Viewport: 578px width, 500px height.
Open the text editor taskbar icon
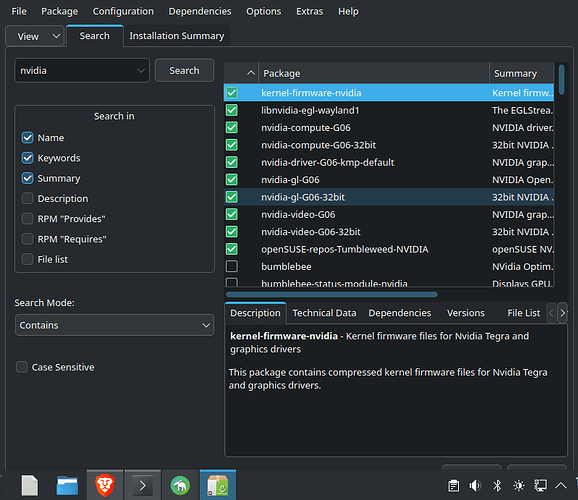coord(29,485)
